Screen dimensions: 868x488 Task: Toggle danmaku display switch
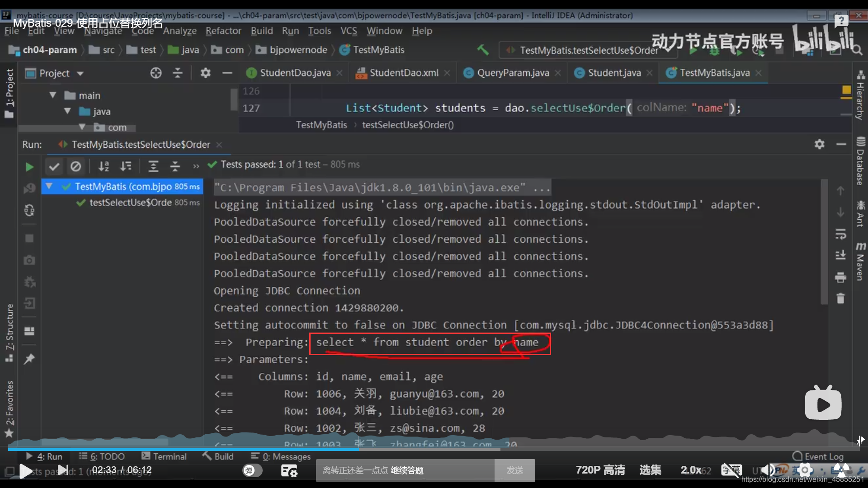coord(252,470)
